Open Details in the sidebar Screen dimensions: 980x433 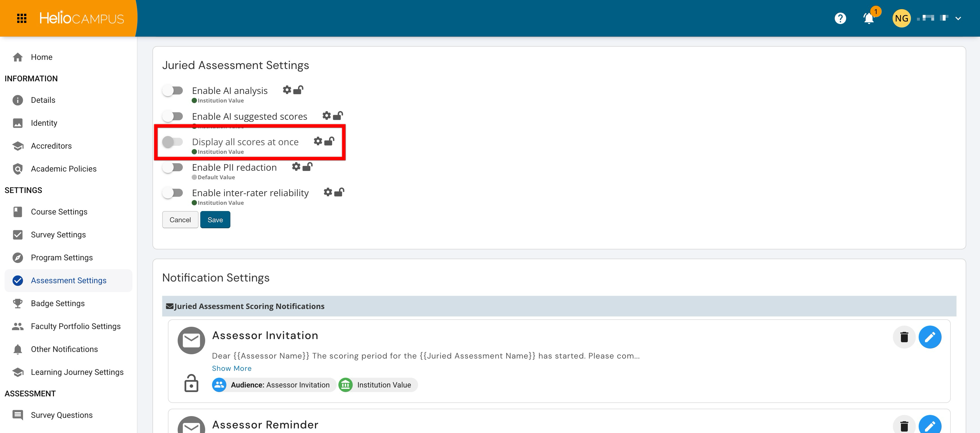68,100
